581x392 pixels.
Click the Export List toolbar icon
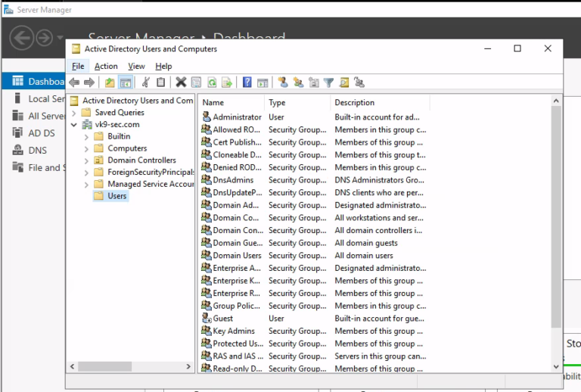pos(226,82)
